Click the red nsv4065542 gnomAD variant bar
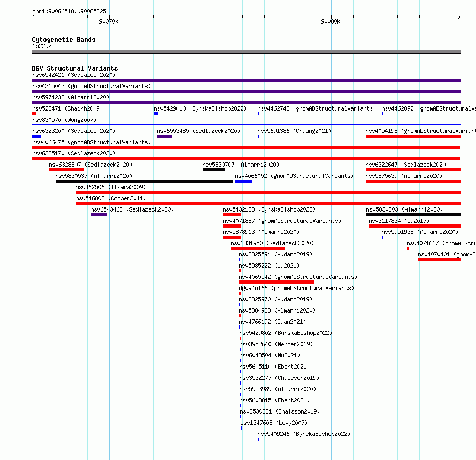This screenshot has width=476, height=460. tap(277, 282)
